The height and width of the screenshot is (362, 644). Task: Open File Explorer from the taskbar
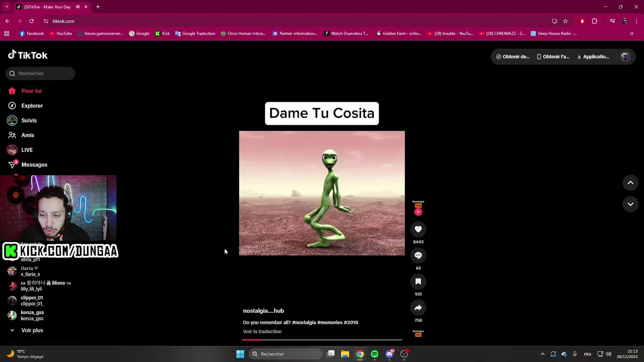click(x=345, y=354)
